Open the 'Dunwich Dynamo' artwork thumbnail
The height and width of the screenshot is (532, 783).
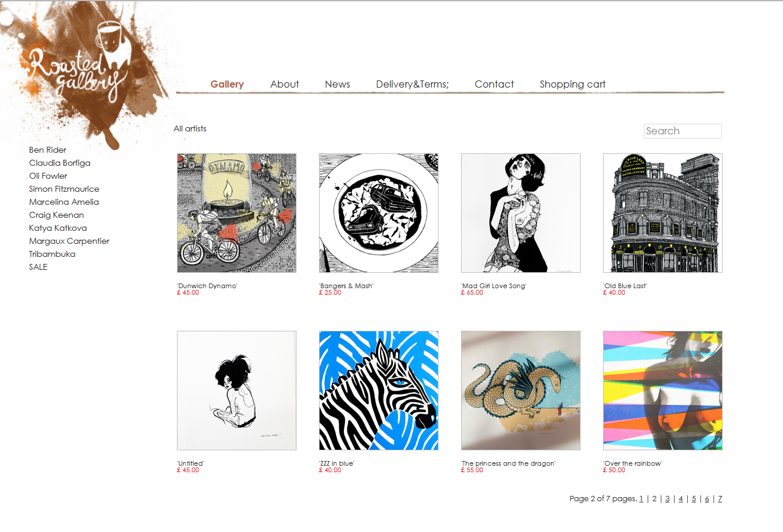237,213
